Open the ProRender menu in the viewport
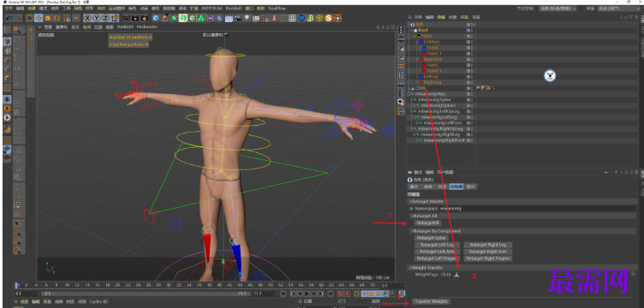 tap(147, 27)
